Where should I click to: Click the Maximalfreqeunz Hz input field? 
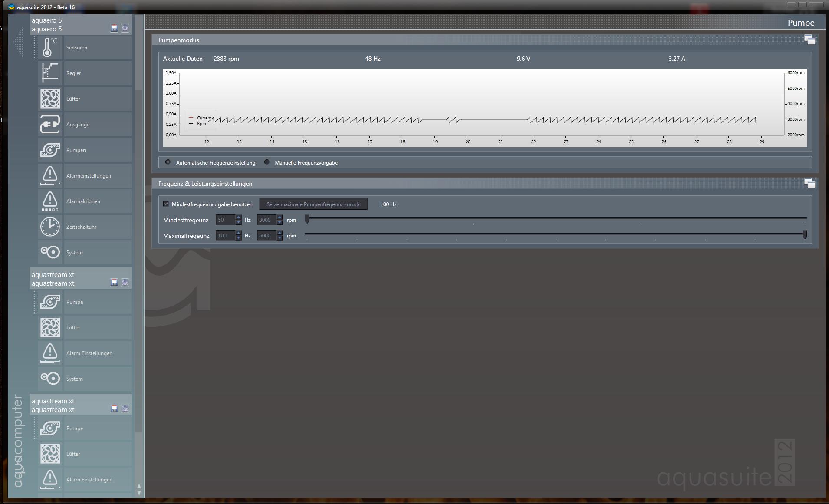(x=225, y=236)
